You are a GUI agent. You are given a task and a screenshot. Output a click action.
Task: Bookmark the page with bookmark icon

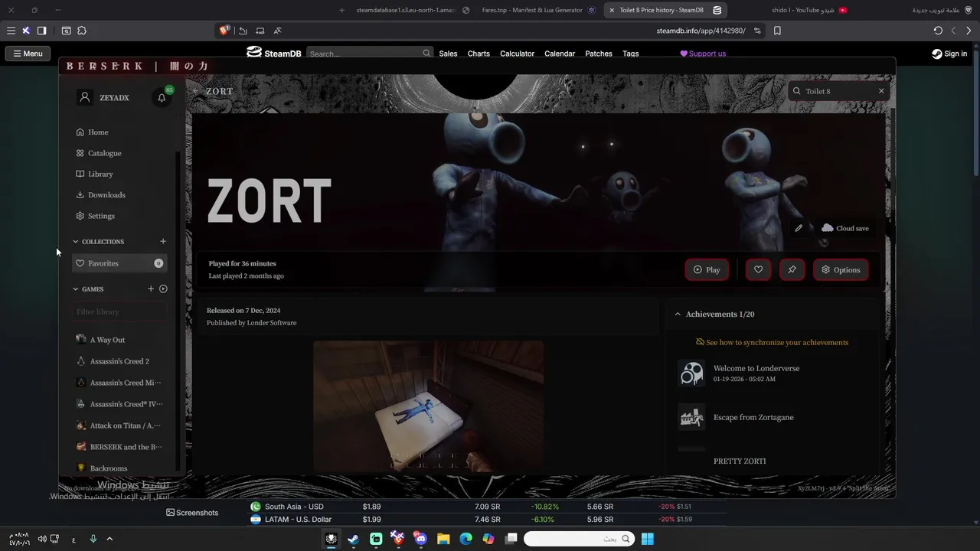tap(777, 31)
